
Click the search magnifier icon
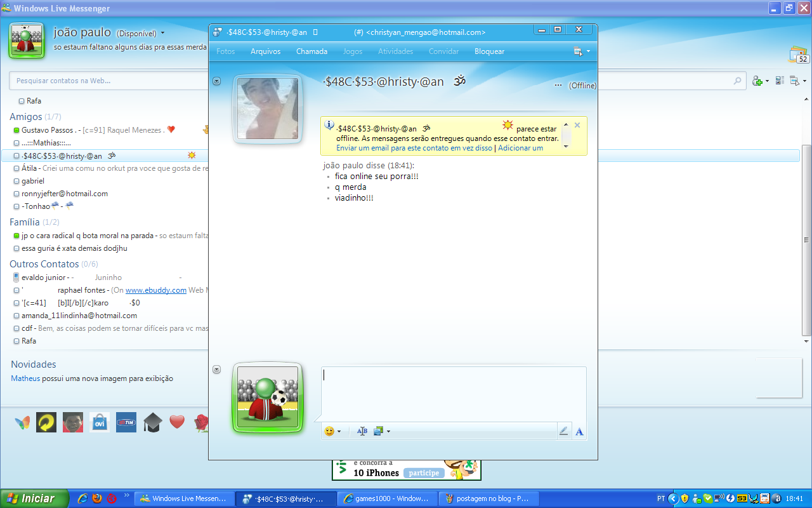[737, 81]
